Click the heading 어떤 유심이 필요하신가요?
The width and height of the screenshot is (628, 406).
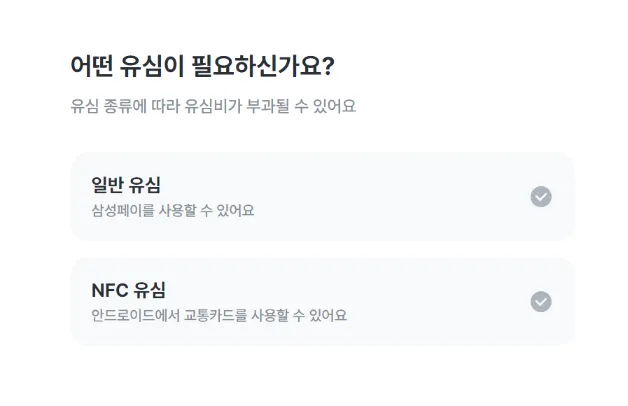tap(202, 66)
